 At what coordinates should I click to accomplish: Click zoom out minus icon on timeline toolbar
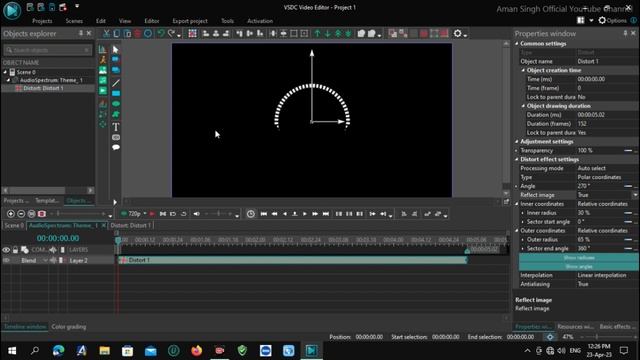point(21,213)
